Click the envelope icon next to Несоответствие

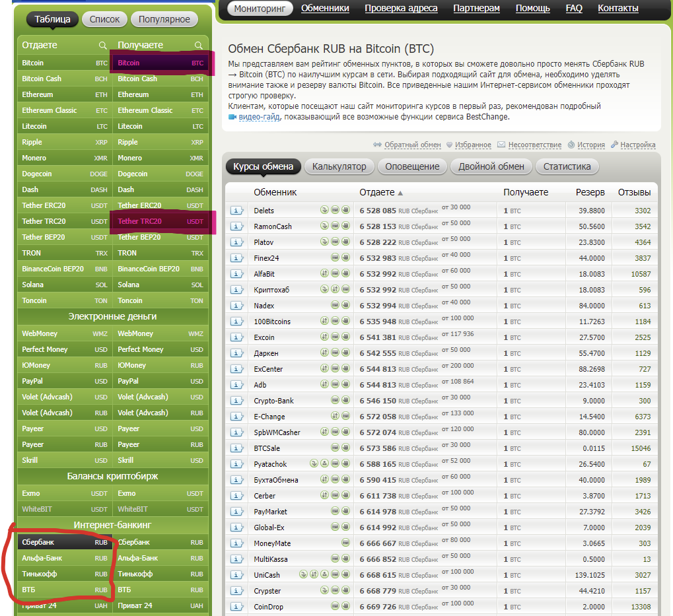pos(501,145)
